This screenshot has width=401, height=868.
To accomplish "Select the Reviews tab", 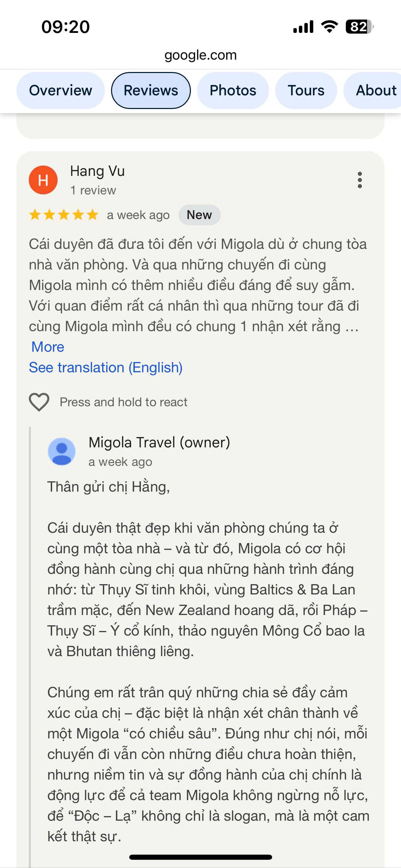I will [x=151, y=91].
